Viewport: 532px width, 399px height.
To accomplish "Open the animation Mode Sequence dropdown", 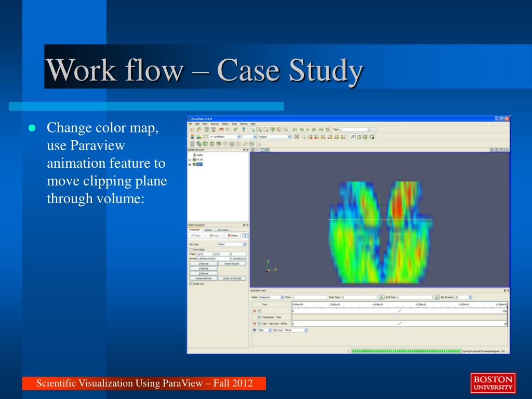I will point(272,297).
